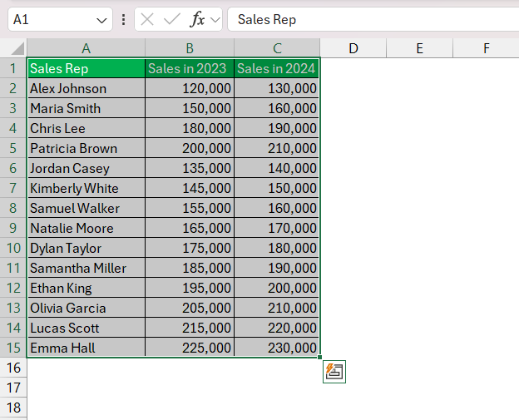Select row 18 header

(13, 408)
